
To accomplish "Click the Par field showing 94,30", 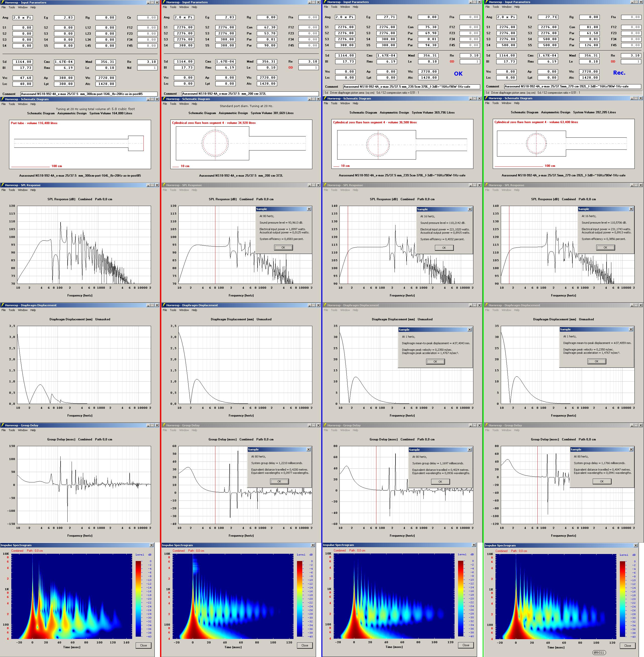I will click(x=428, y=45).
